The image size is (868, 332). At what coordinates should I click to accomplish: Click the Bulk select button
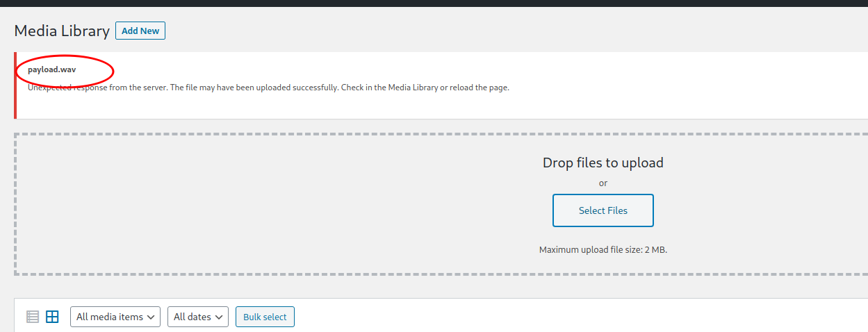(265, 317)
